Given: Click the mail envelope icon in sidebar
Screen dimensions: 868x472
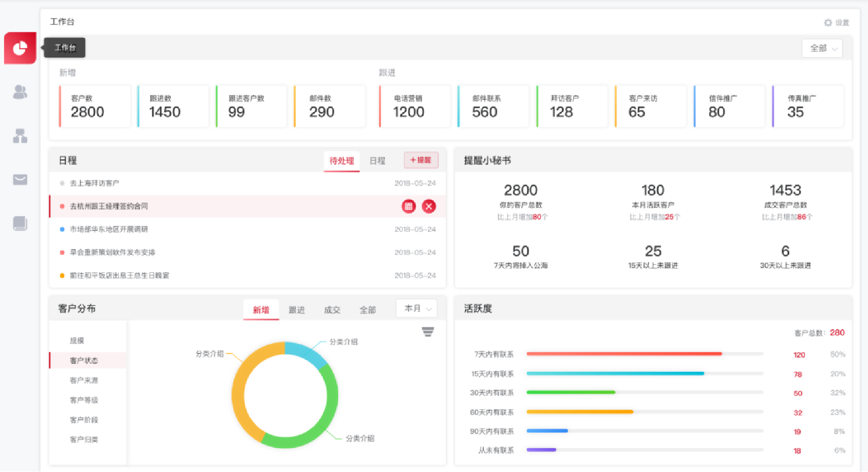Looking at the screenshot, I should [20, 179].
